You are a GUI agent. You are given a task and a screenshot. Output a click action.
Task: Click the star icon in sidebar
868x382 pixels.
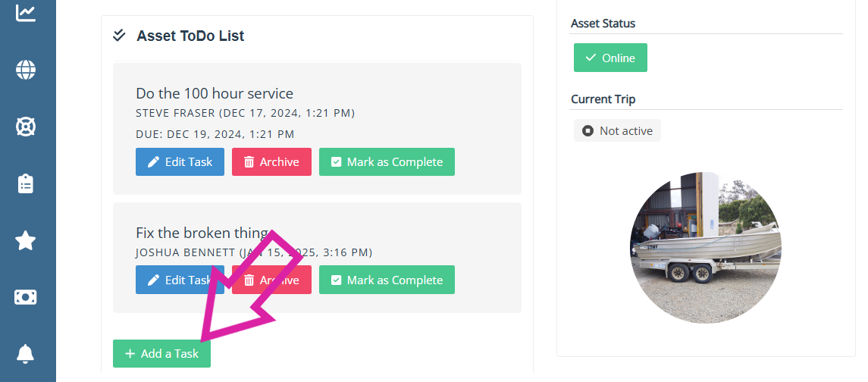[x=26, y=241]
